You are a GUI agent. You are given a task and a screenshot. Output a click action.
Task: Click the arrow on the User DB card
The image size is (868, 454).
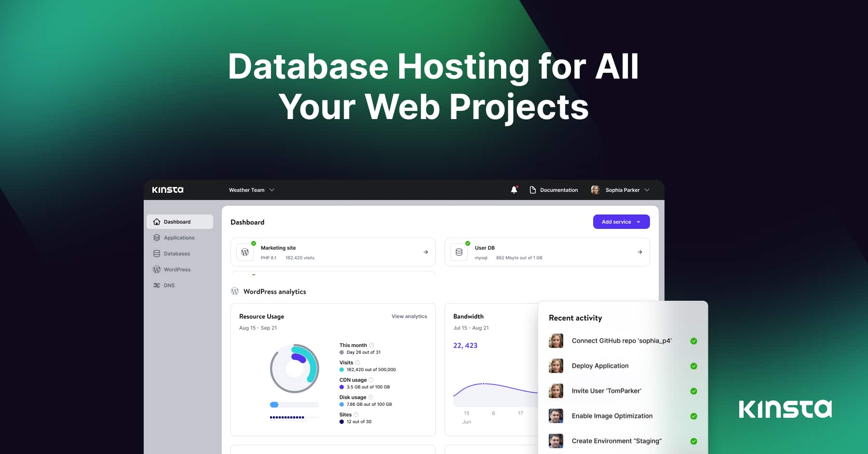640,252
